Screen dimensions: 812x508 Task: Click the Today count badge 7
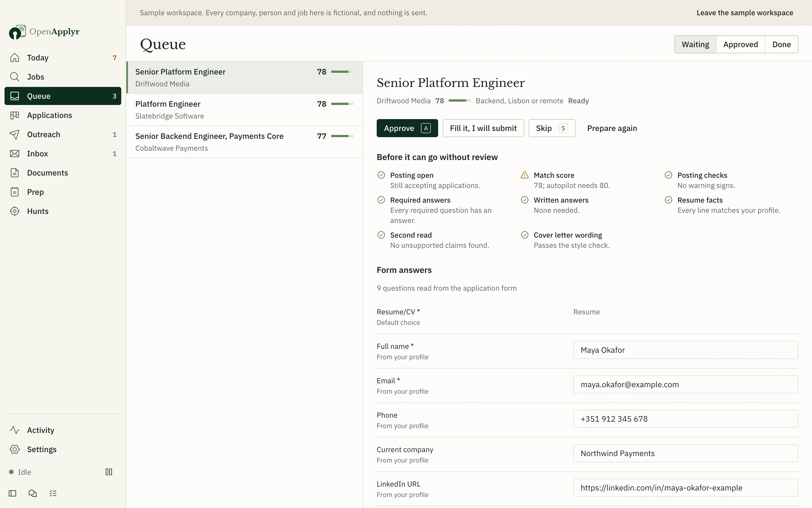114,58
